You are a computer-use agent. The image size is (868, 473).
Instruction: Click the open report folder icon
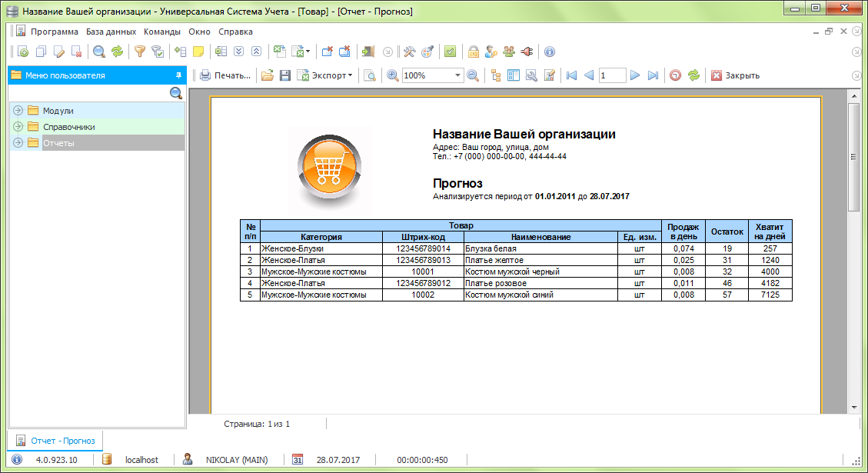268,75
